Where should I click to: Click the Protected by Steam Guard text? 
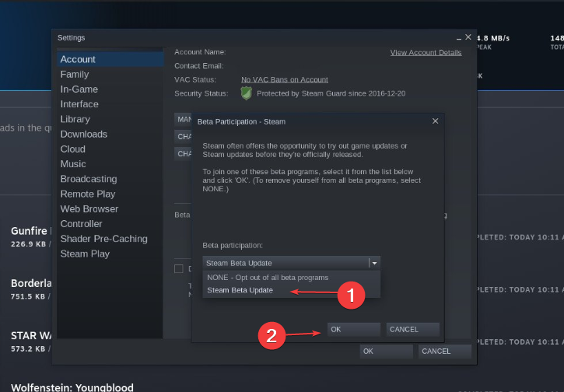(331, 93)
